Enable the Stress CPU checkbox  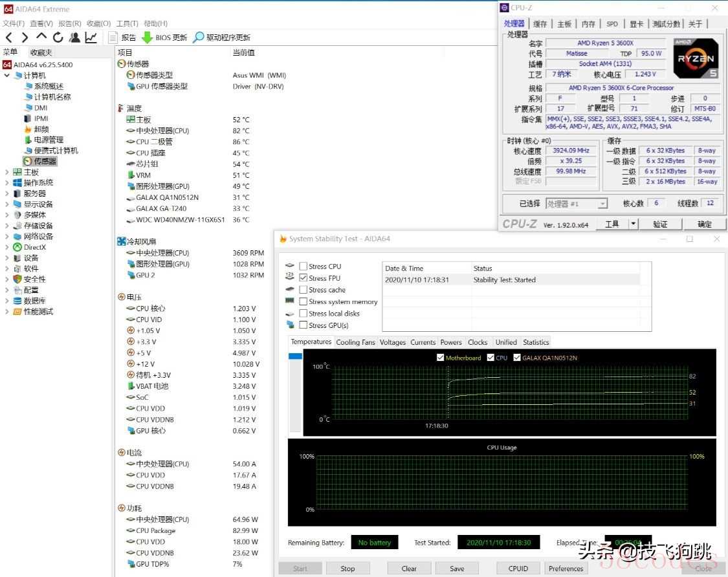303,267
